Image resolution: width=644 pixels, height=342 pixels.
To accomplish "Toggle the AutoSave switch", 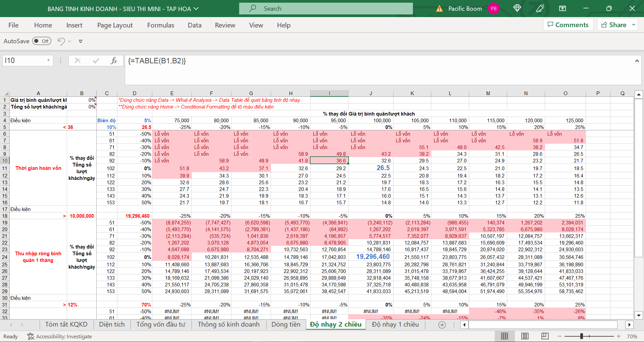I will tap(42, 41).
